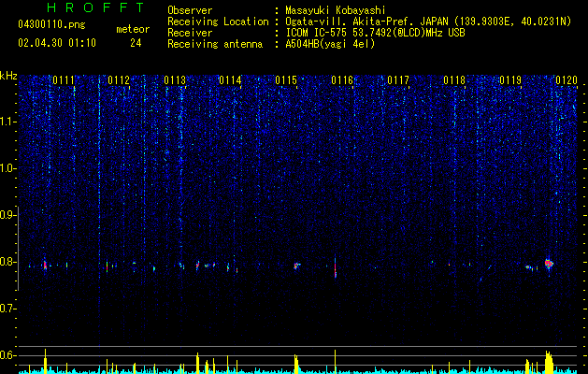
Task: Click the date stamp 02.04.30 01:10
Action: click(x=57, y=43)
